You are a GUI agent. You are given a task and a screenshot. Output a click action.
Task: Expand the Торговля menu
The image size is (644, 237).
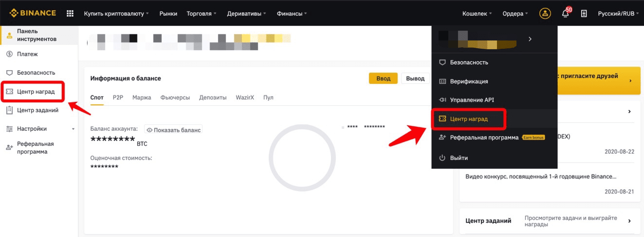(202, 14)
